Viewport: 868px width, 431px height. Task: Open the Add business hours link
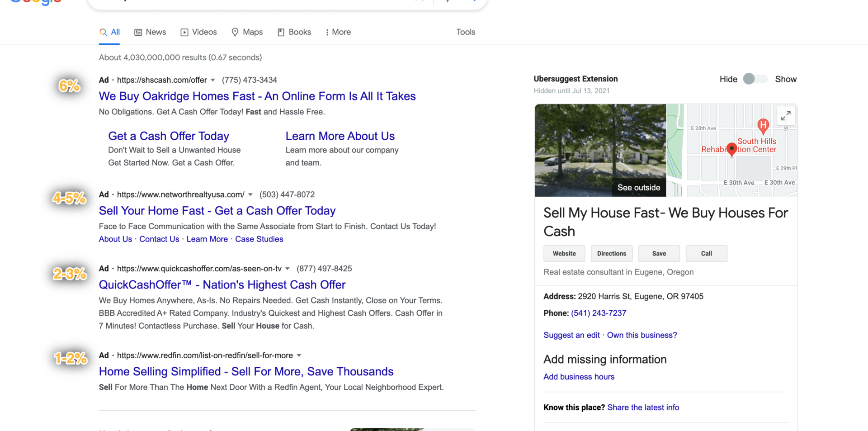(579, 376)
